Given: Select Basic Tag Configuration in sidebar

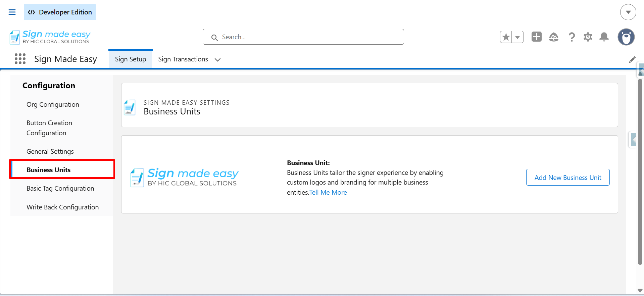Looking at the screenshot, I should 60,188.
